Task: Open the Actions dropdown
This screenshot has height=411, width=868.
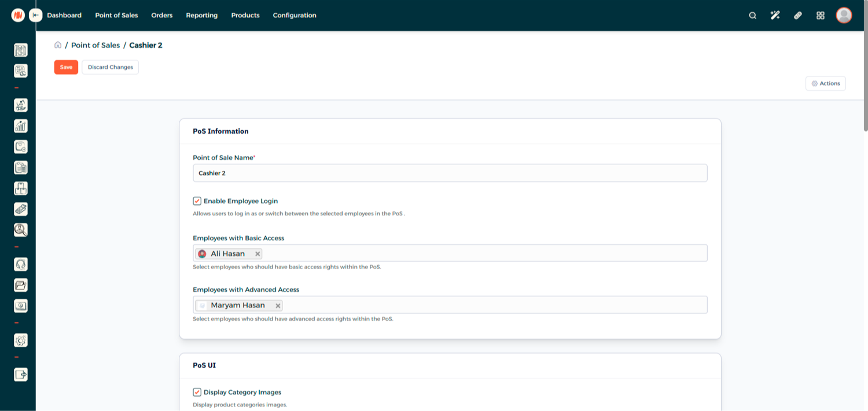Action: [x=825, y=83]
